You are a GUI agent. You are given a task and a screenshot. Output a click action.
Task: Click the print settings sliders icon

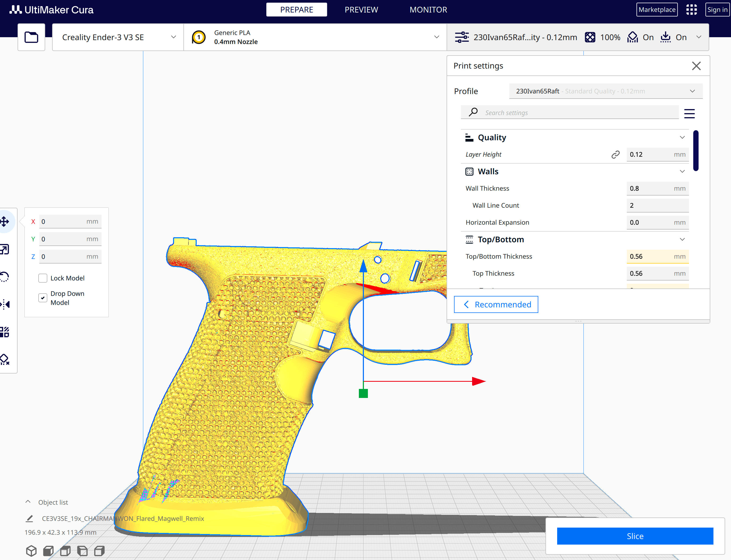click(x=462, y=37)
